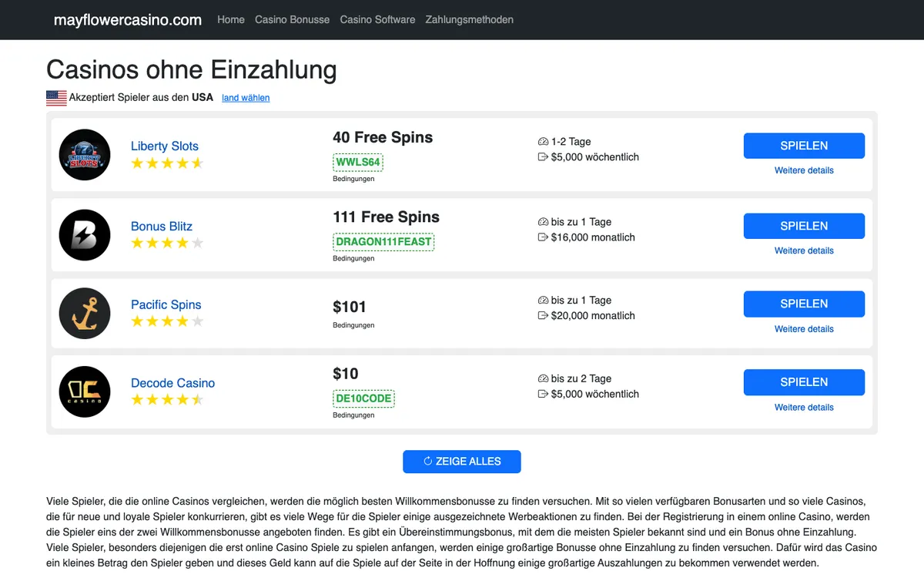Click the speed icon in the Pacific Spins row
This screenshot has width=924, height=578.
point(543,301)
